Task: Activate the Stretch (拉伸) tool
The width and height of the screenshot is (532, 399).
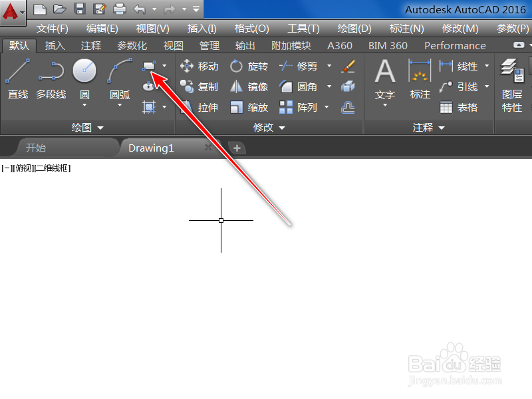Action: (x=199, y=108)
